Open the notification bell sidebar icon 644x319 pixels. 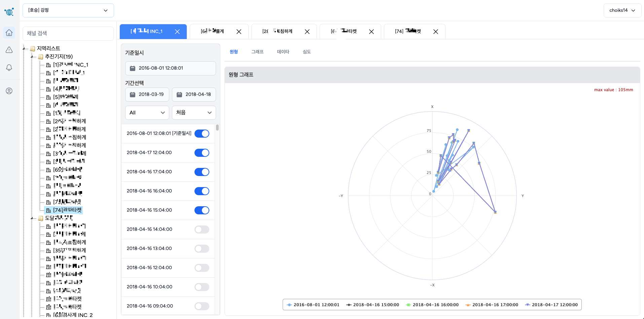pos(9,68)
